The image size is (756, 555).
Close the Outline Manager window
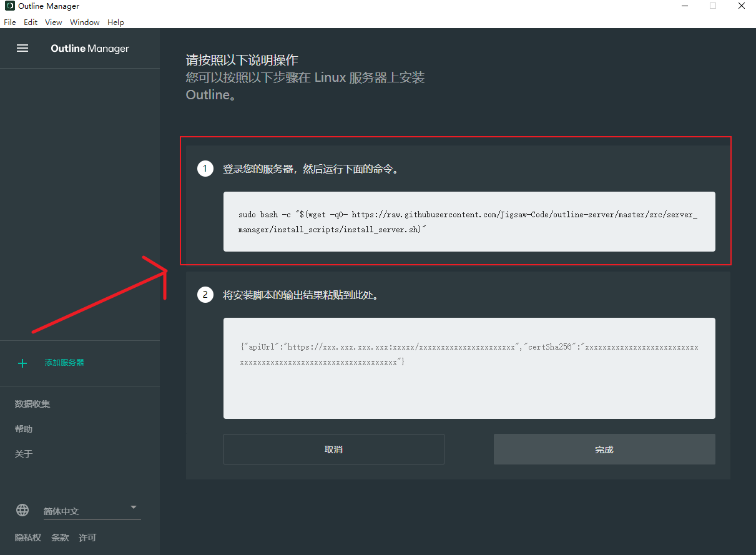click(x=742, y=6)
